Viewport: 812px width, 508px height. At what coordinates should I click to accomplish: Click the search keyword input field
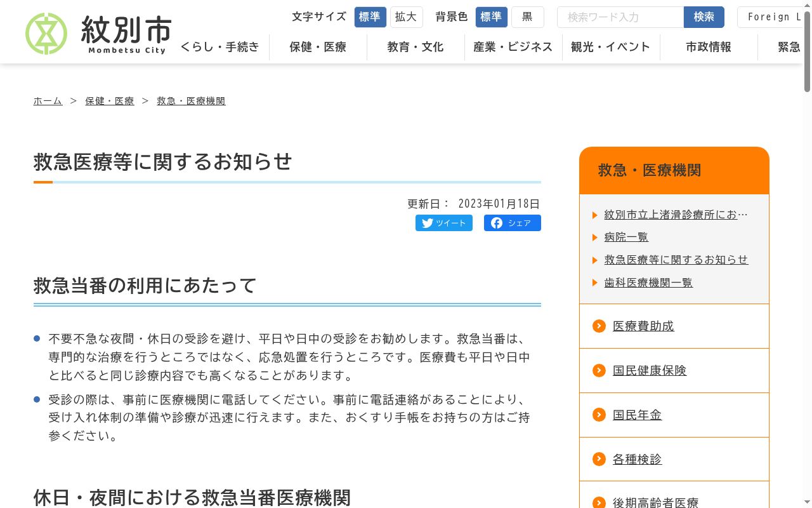tap(620, 17)
